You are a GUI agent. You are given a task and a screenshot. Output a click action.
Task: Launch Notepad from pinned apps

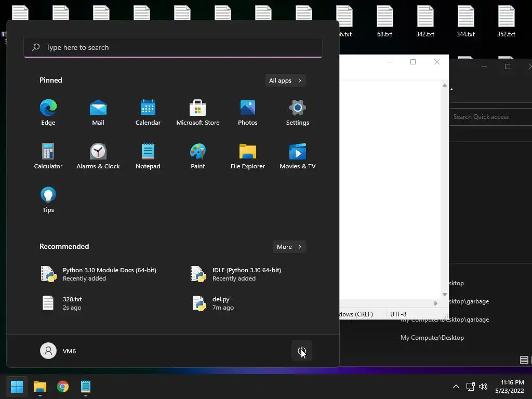click(148, 156)
